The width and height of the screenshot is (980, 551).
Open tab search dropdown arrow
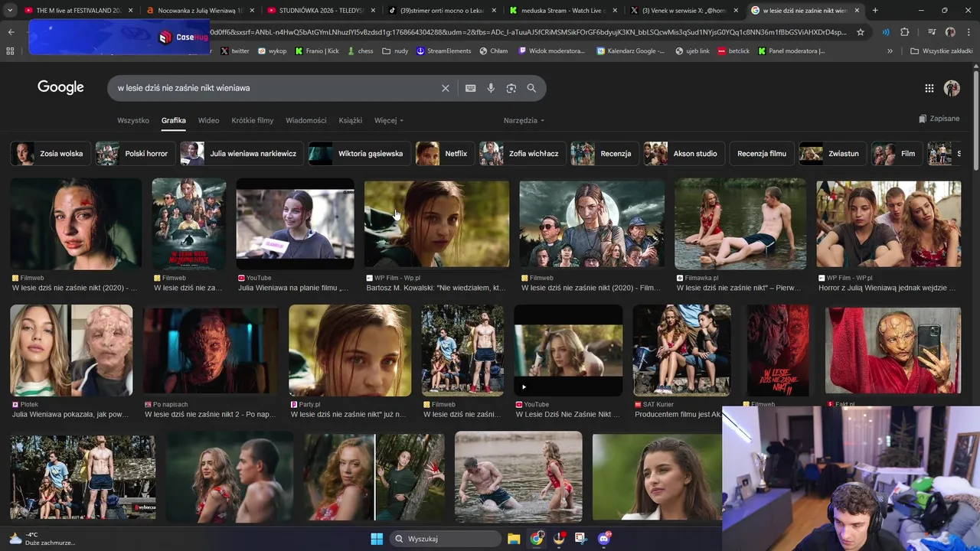(x=10, y=11)
